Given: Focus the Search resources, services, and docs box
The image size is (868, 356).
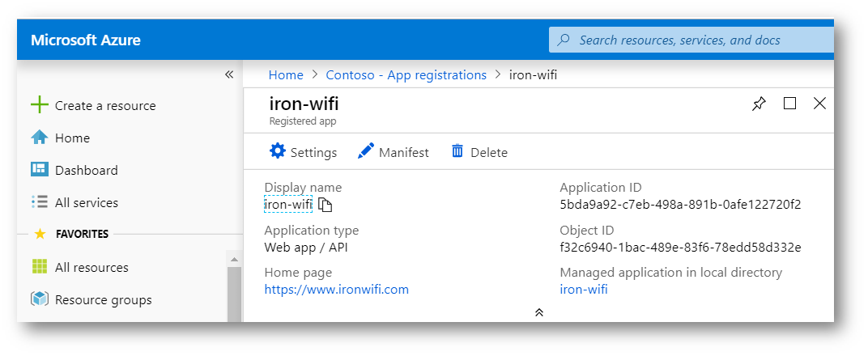Looking at the screenshot, I should tap(691, 40).
